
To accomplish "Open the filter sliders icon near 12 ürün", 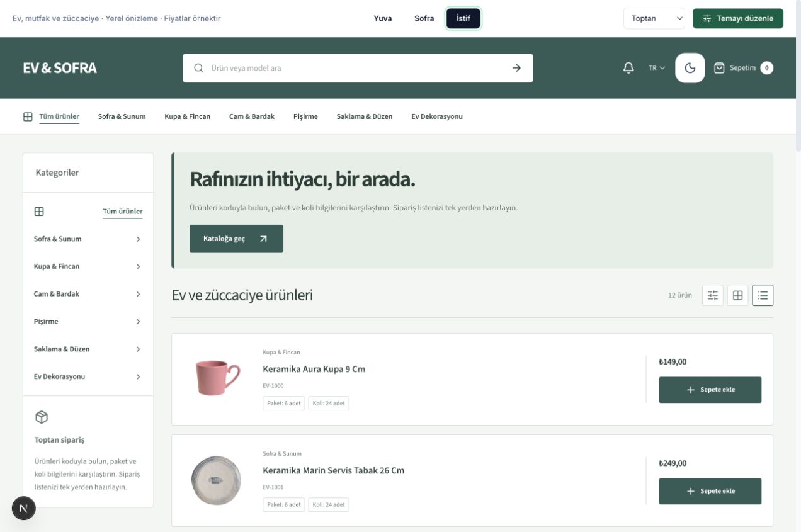I will coord(713,295).
